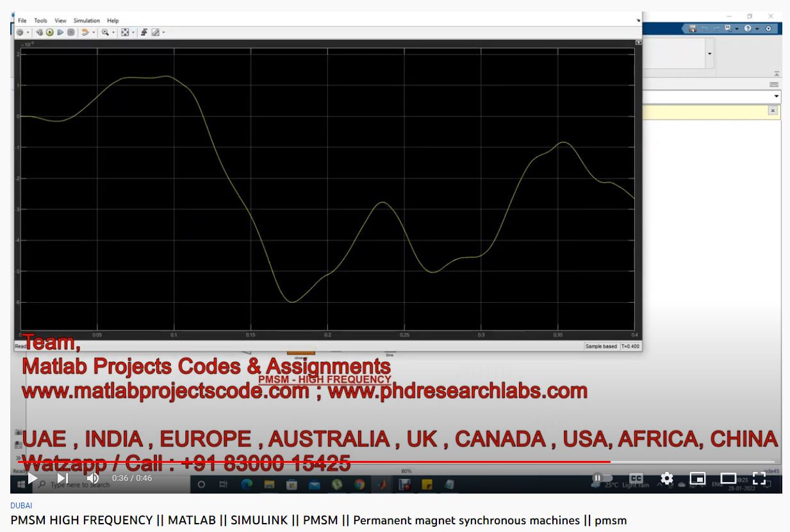
Task: Click the scope Run simulation button
Action: point(49,32)
